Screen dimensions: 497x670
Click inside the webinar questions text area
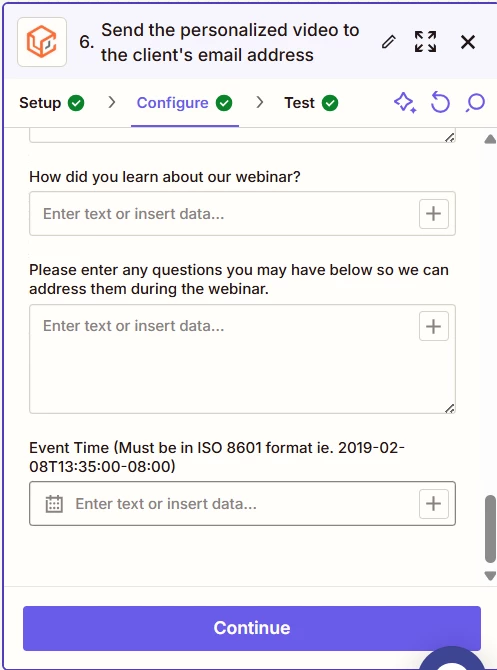pyautogui.click(x=224, y=359)
